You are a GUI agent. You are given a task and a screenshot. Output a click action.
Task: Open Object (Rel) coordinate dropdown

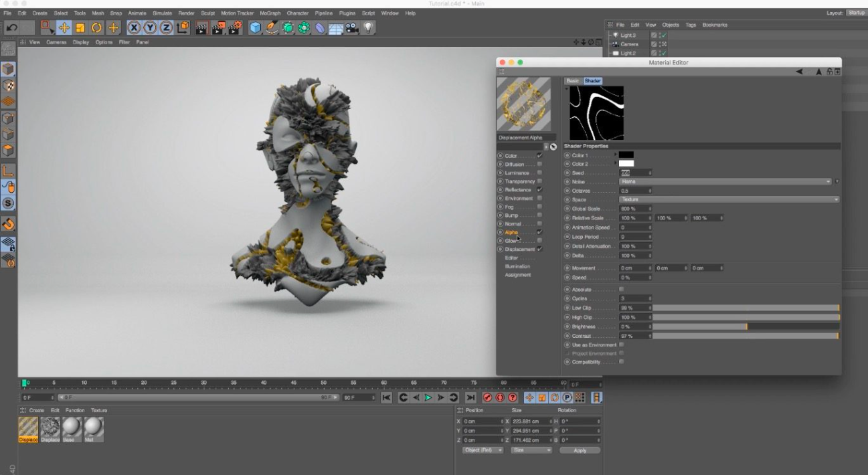(482, 450)
